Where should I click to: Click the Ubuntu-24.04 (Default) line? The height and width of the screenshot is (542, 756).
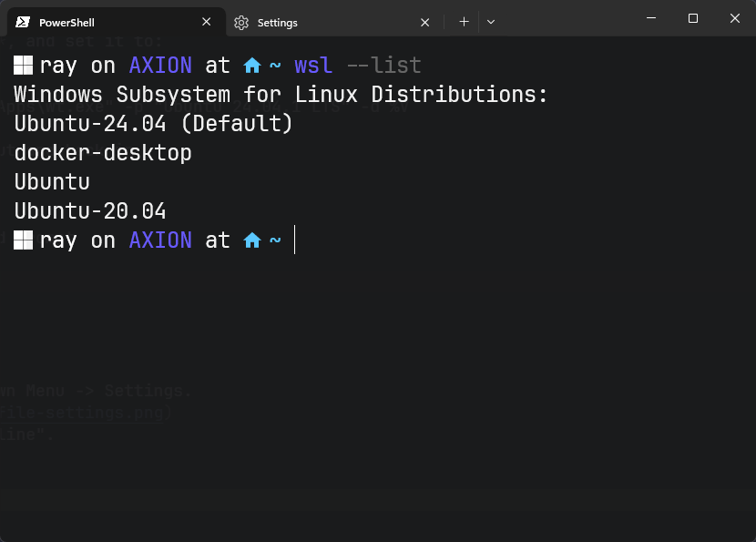pos(151,123)
